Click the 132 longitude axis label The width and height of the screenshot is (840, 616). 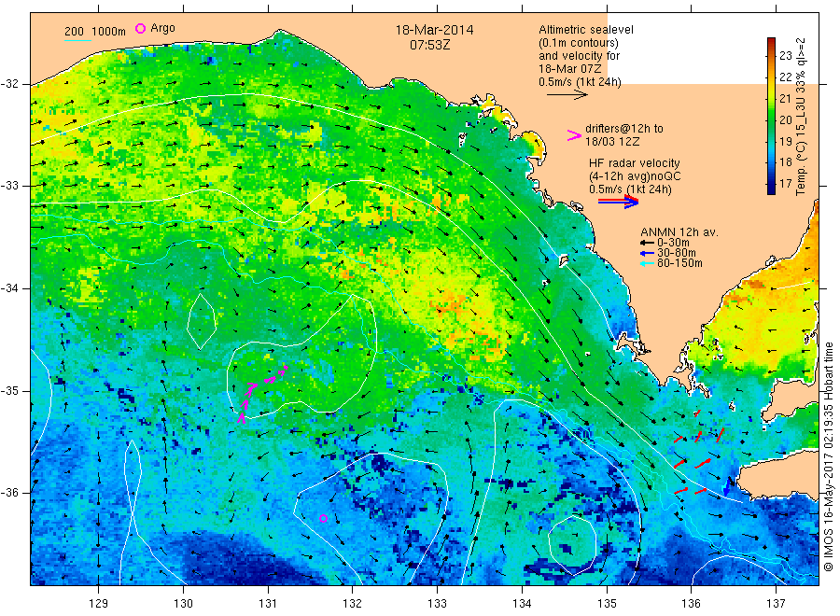point(353,604)
